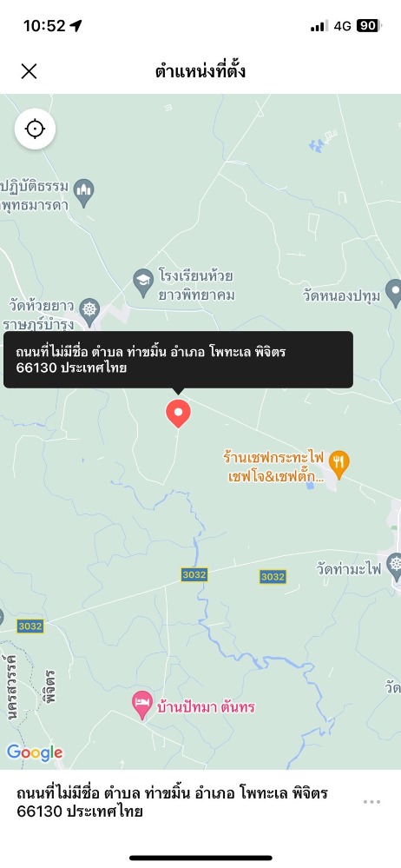Select the บ้านปัทมา ตันทร lodging icon
Image resolution: width=401 pixels, height=868 pixels.
[x=142, y=705]
